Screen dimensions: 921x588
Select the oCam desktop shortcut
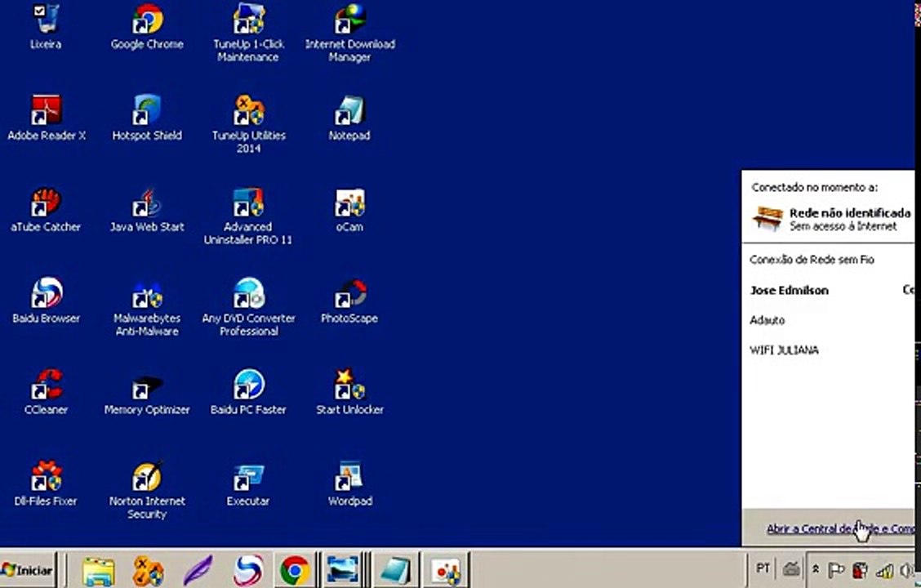349,210
